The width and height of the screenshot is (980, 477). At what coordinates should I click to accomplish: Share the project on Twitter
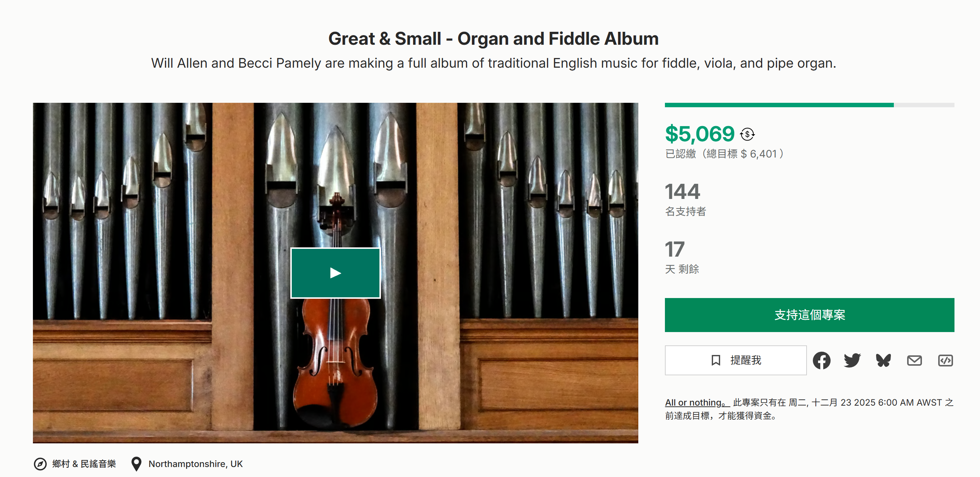coord(852,360)
